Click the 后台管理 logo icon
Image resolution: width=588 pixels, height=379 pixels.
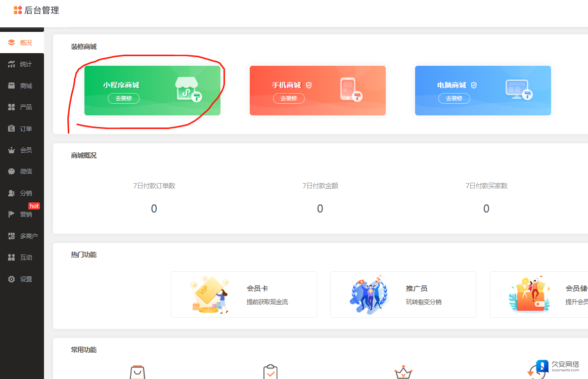[18, 10]
